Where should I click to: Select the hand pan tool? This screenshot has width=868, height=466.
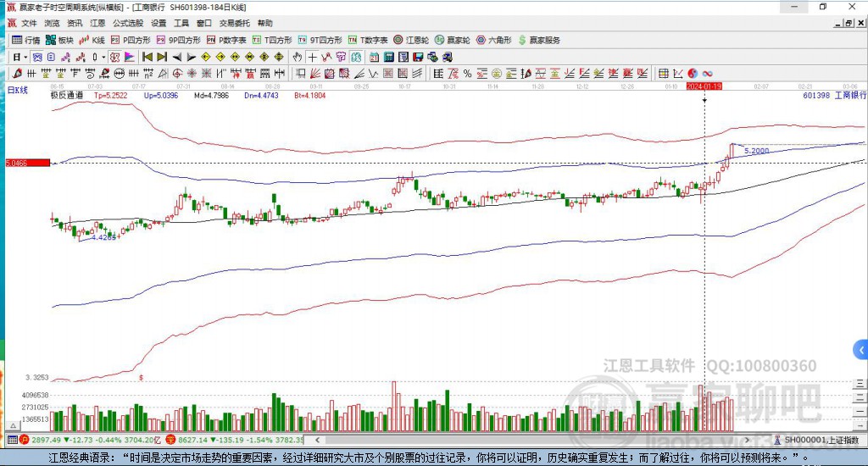point(298,57)
